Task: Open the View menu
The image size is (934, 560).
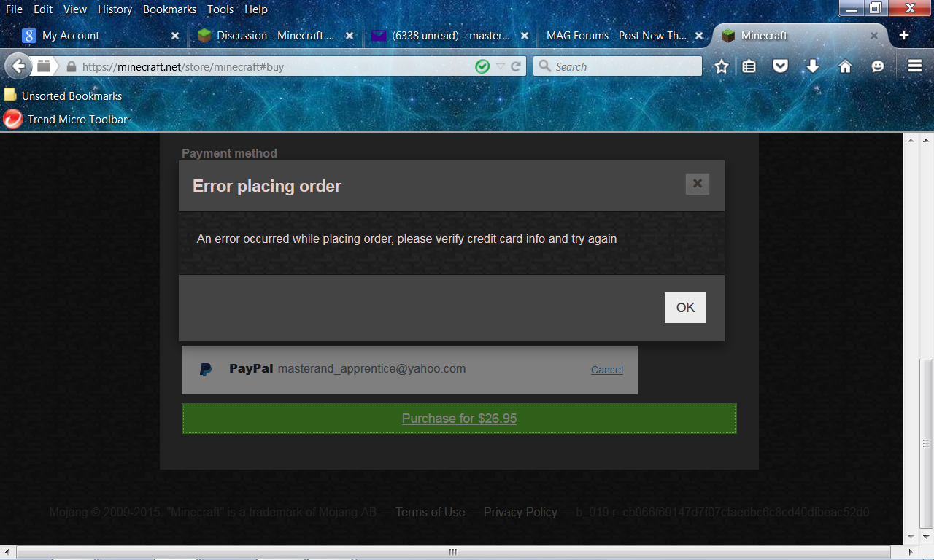Action: pyautogui.click(x=75, y=9)
